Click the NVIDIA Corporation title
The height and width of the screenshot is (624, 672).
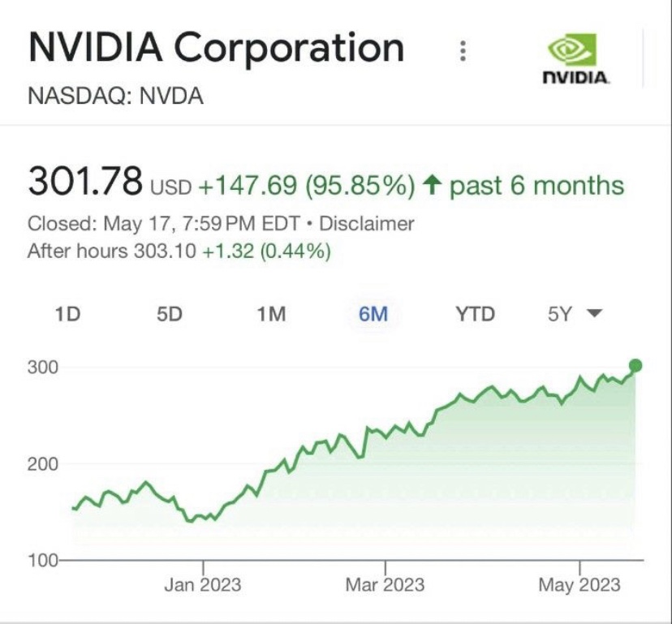click(x=216, y=49)
